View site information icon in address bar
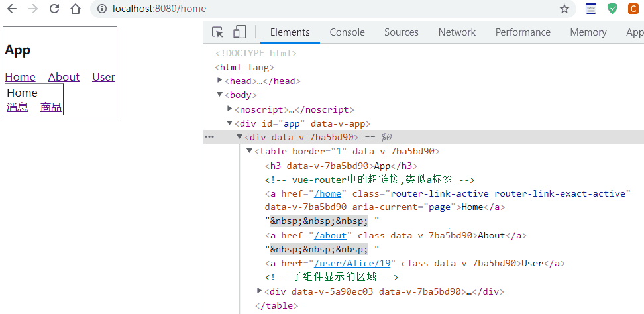The image size is (644, 314). [103, 9]
